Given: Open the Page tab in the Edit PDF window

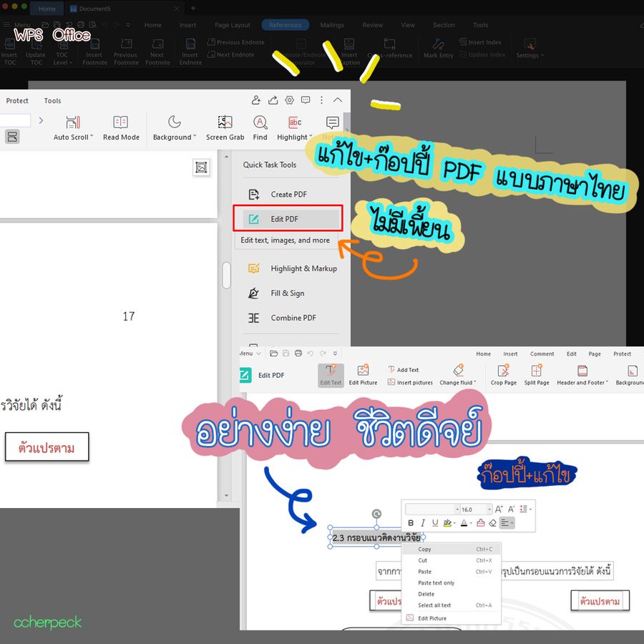Looking at the screenshot, I should click(x=595, y=353).
